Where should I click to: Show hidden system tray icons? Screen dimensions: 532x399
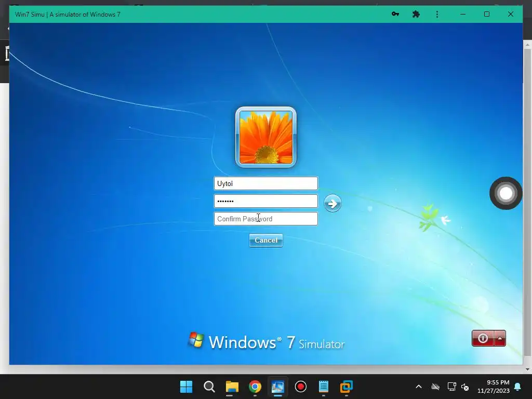pyautogui.click(x=419, y=387)
